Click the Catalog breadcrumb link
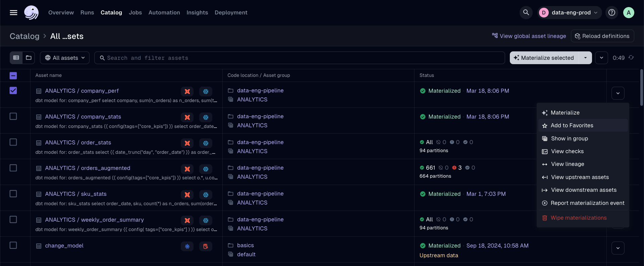Screen dimensions: 644x266 click(x=24, y=36)
